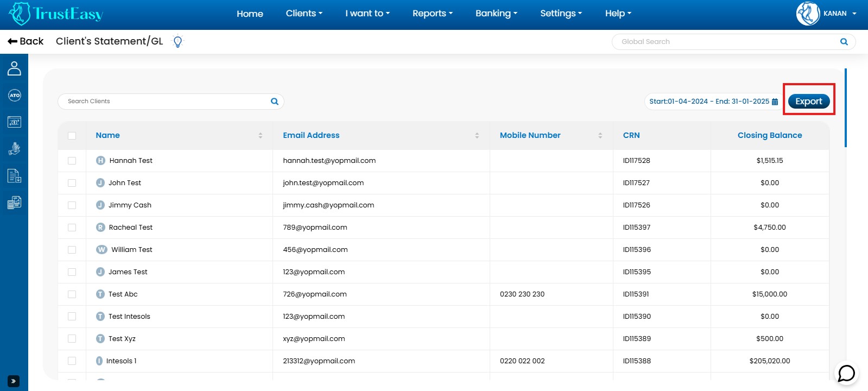Click the person icon in the sidebar
Image resolution: width=868 pixels, height=391 pixels.
[x=14, y=68]
